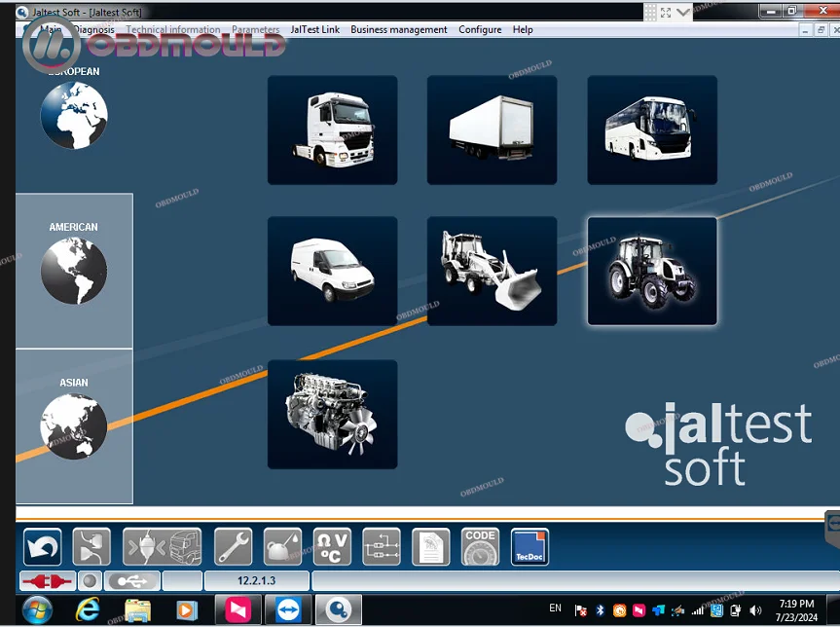Open the oil can service icon
Screen dimensions: 840x627
tap(283, 547)
